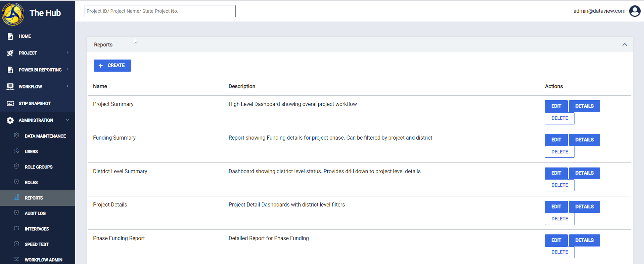Click the Users person icon
This screenshot has width=644, height=264.
coord(16,151)
